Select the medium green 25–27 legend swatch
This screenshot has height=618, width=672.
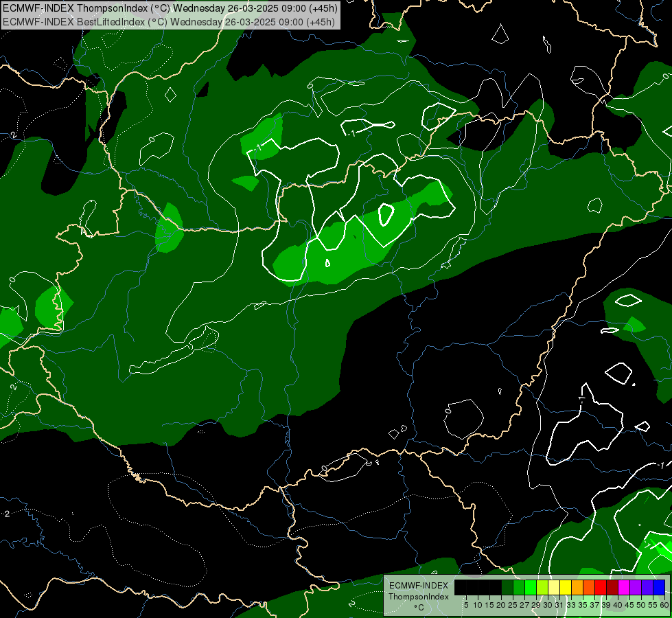pyautogui.click(x=519, y=587)
